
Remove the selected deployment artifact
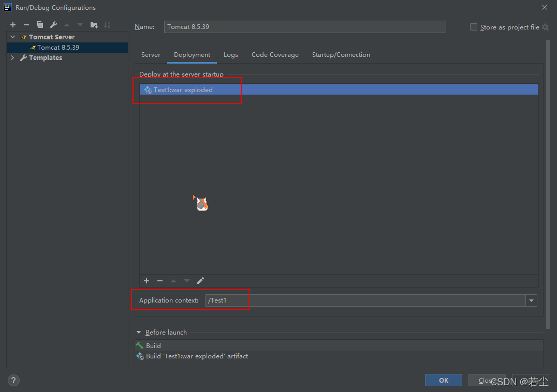pos(160,281)
